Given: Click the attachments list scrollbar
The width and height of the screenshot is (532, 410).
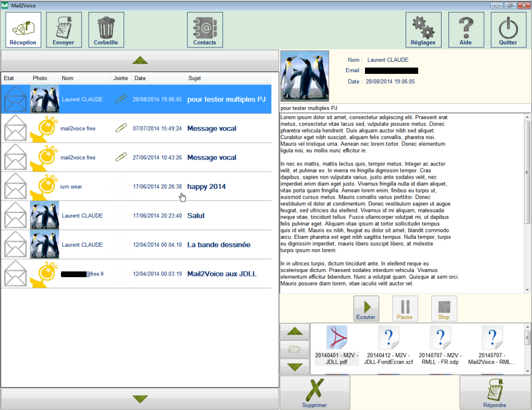Looking at the screenshot, I should (527, 349).
